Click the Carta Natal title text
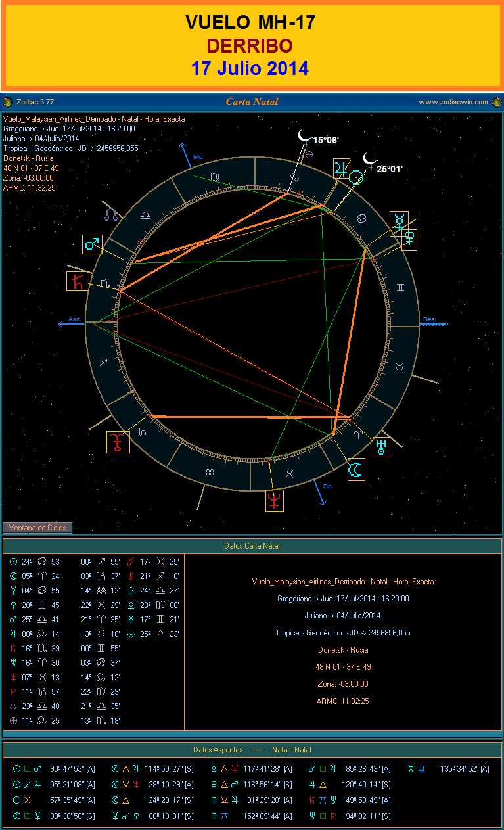 coord(252,102)
